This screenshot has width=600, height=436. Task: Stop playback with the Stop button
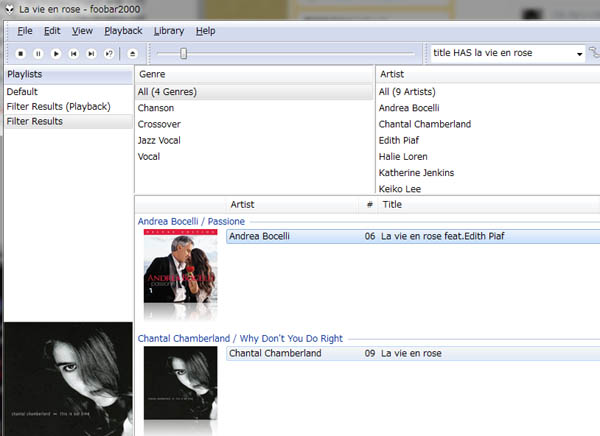coord(21,54)
